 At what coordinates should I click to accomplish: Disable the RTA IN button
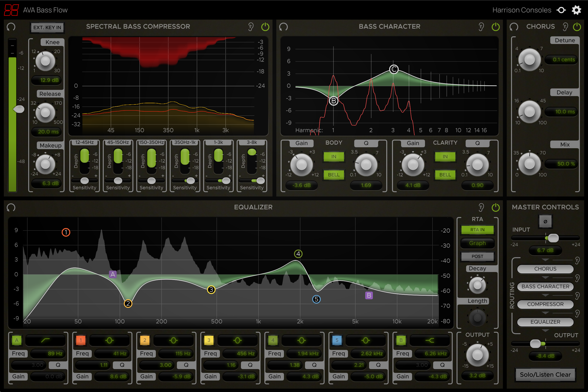(x=477, y=229)
